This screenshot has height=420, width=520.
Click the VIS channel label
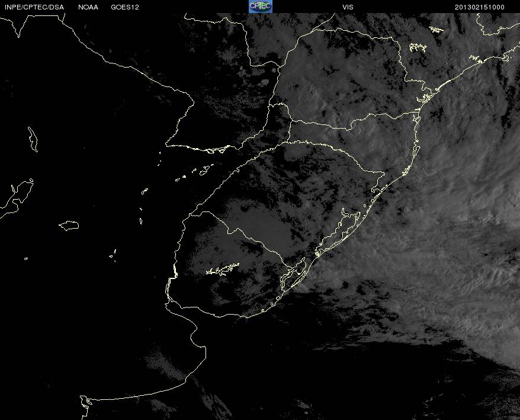(348, 7)
